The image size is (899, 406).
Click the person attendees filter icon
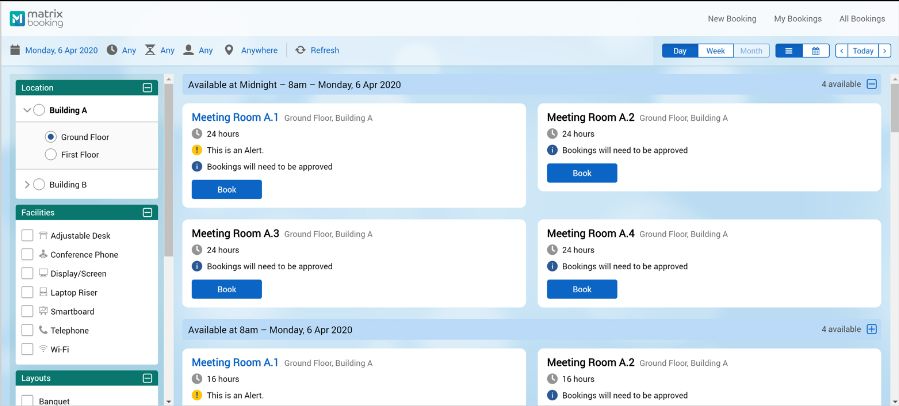[188, 50]
